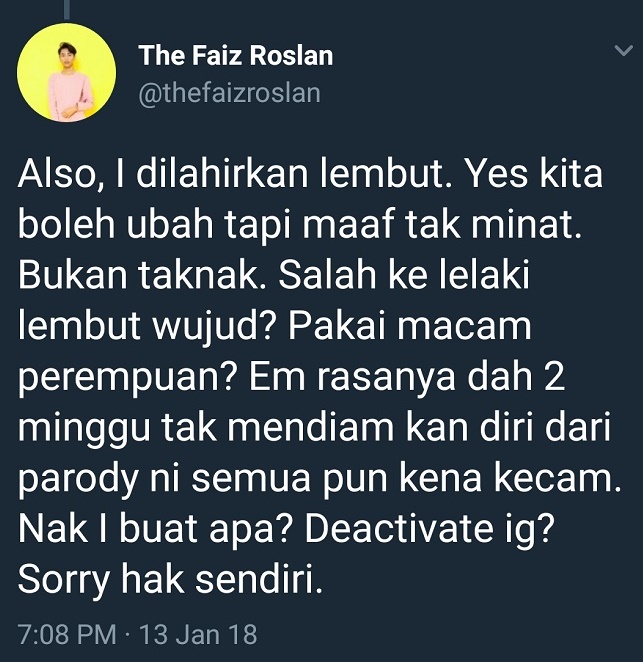
Task: Open The Faiz Roslan's profile picture
Action: pos(67,73)
